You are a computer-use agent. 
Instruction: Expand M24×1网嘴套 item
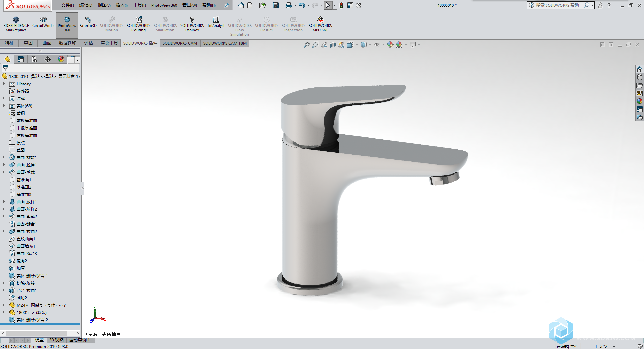click(4, 305)
